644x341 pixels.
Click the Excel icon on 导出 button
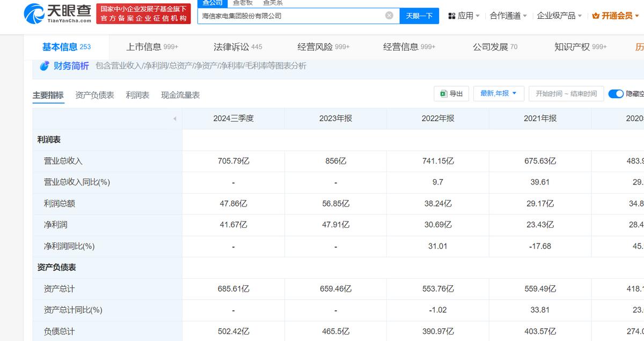point(444,93)
